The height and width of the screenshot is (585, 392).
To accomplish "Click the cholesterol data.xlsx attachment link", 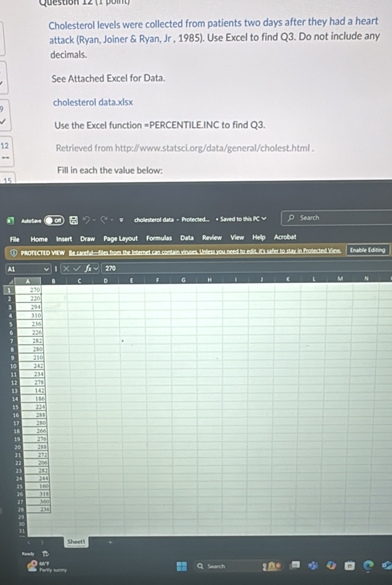I will pyautogui.click(x=93, y=102).
